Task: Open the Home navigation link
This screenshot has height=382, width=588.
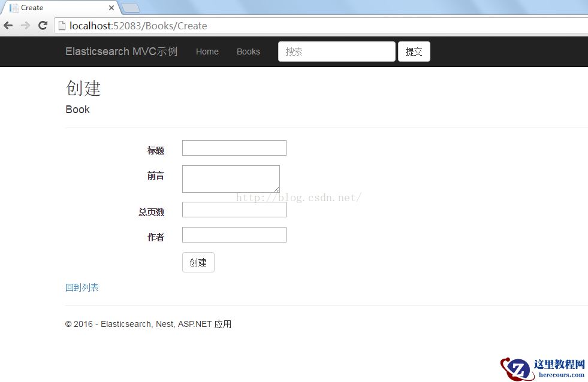Action: pos(207,51)
